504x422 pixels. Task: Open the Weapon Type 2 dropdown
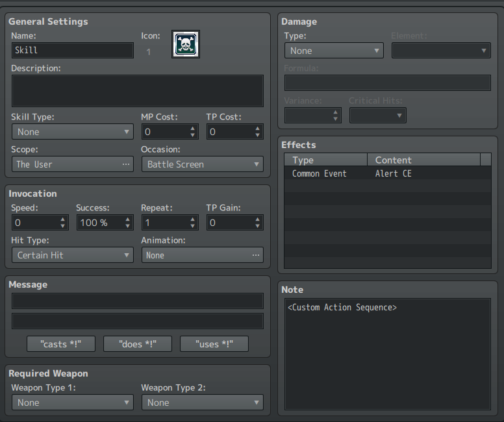pyautogui.click(x=203, y=403)
